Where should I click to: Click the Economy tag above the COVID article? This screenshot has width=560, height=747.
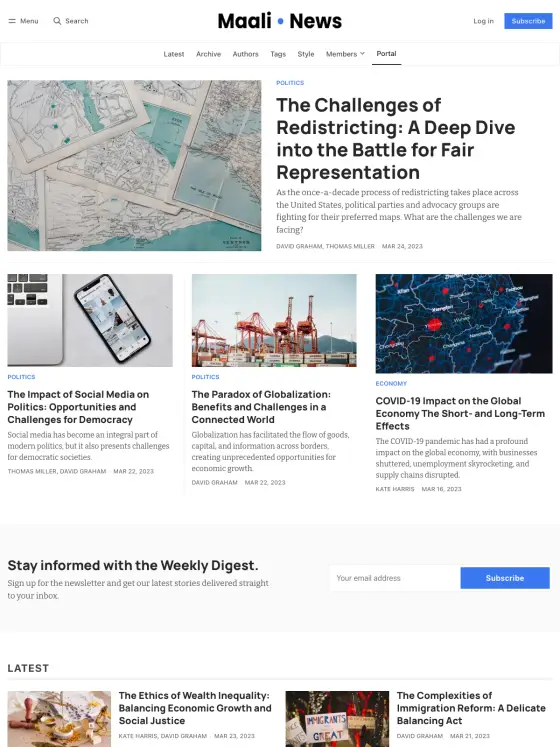pos(391,384)
